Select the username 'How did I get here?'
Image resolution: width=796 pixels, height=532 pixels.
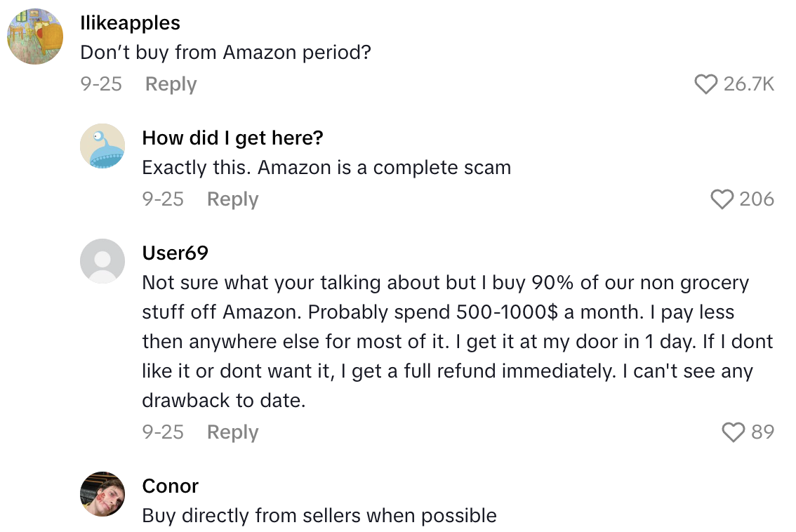pos(232,138)
